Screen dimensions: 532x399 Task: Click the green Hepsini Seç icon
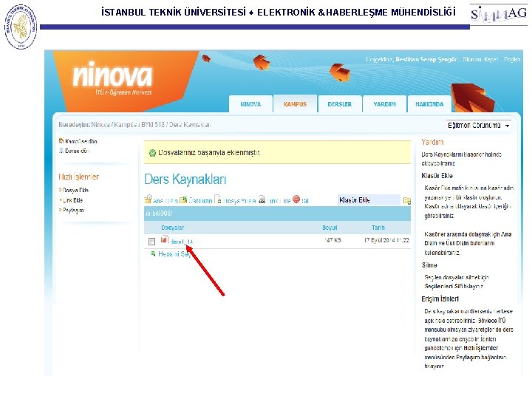coord(153,253)
